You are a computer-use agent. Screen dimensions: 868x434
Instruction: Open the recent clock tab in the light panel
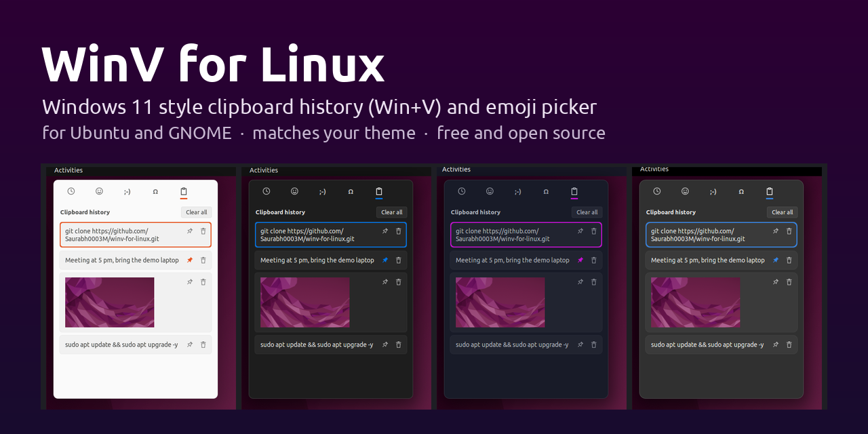(x=71, y=192)
